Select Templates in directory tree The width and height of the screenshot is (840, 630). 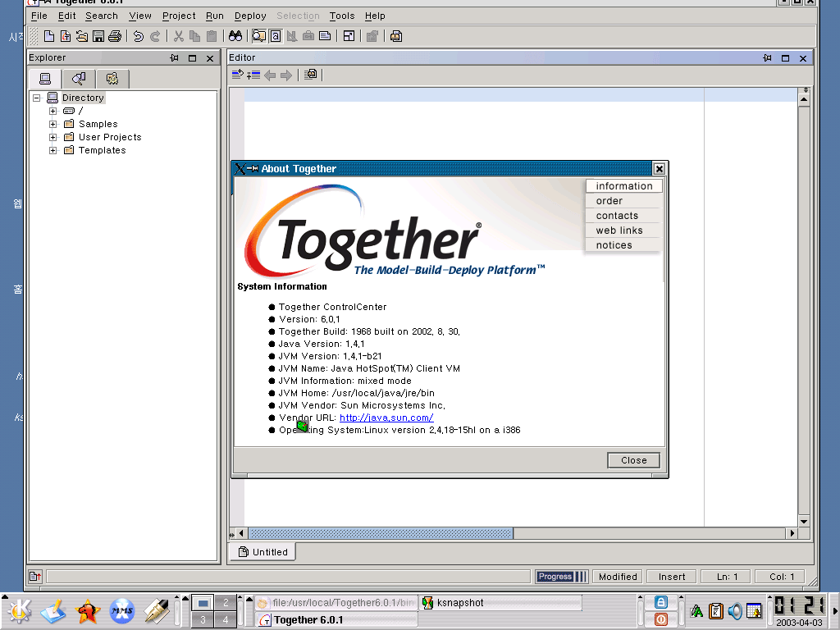pyautogui.click(x=102, y=151)
